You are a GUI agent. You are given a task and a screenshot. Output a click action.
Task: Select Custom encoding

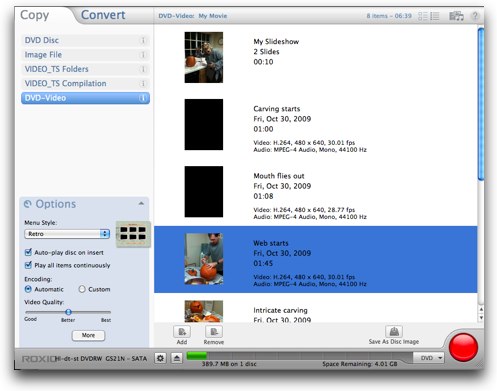pyautogui.click(x=82, y=289)
